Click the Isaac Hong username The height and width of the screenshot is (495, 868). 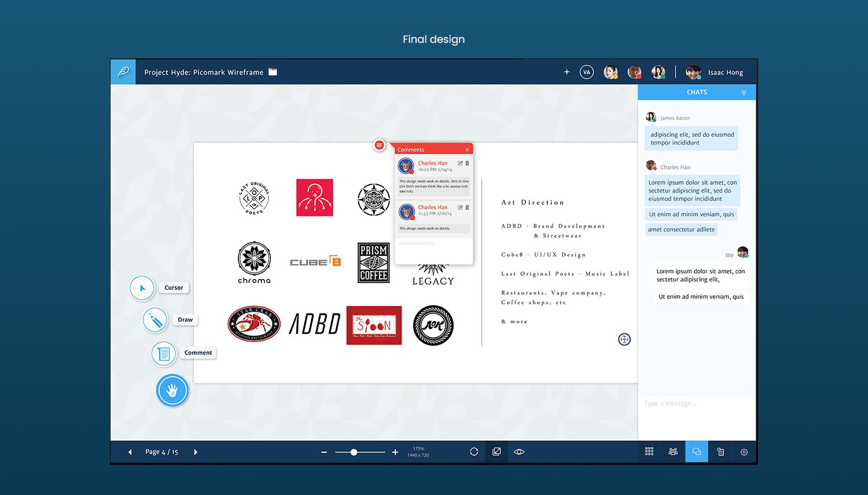point(726,72)
